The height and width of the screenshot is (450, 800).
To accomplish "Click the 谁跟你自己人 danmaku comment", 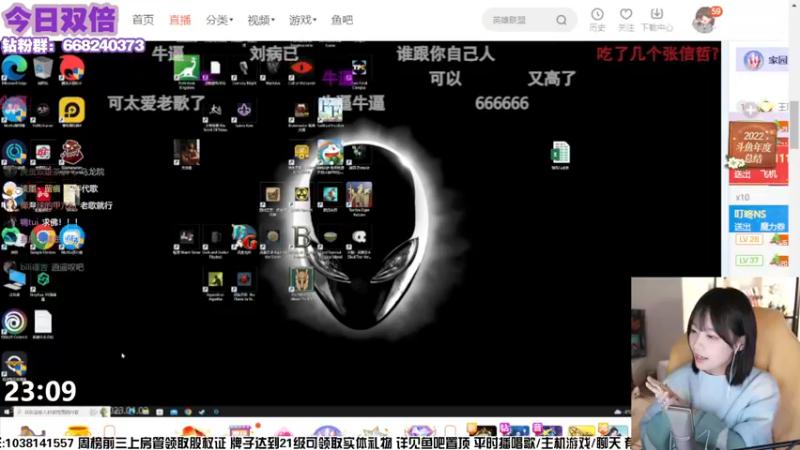I will pyautogui.click(x=445, y=54).
